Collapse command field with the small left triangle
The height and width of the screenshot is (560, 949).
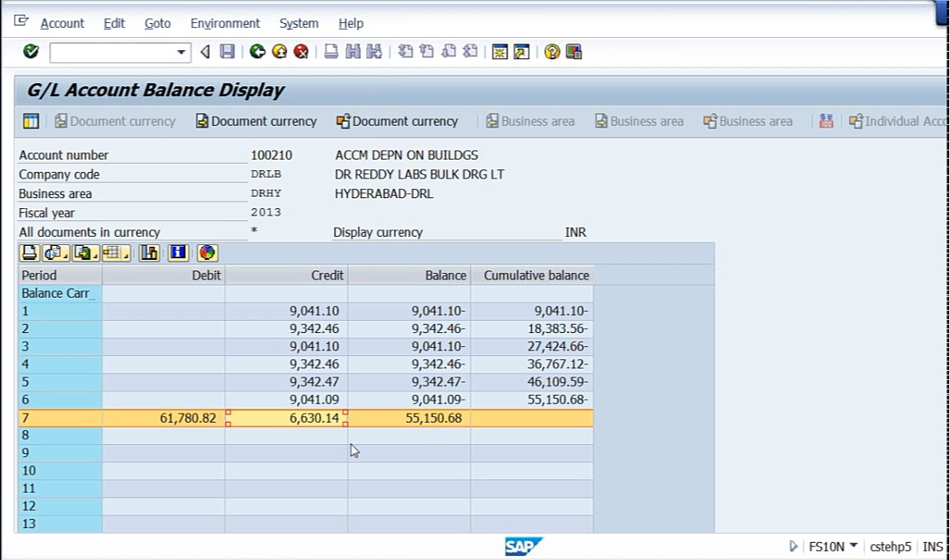pyautogui.click(x=205, y=52)
